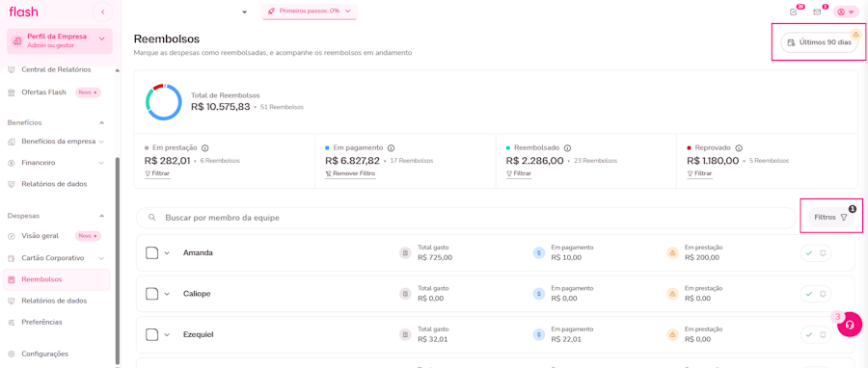868x368 pixels.
Task: Click the approve checkmark in Ezequiel's row
Action: point(809,335)
